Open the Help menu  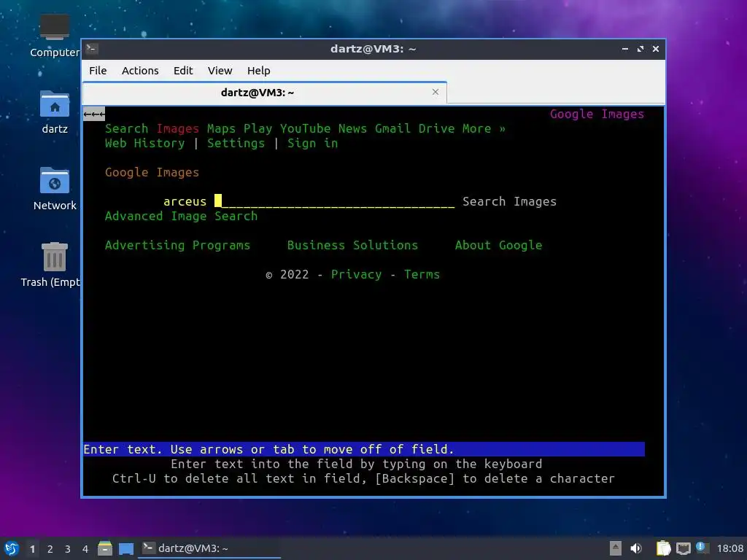tap(258, 71)
